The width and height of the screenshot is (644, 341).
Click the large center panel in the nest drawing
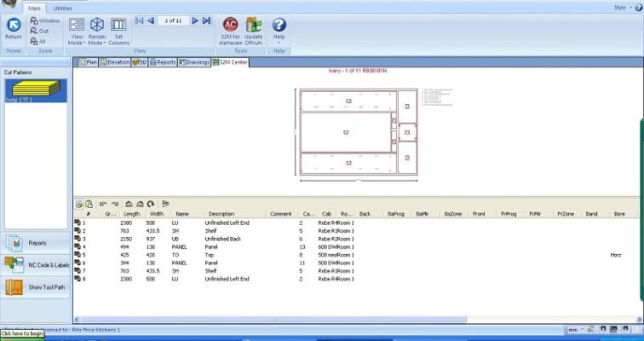click(x=346, y=132)
